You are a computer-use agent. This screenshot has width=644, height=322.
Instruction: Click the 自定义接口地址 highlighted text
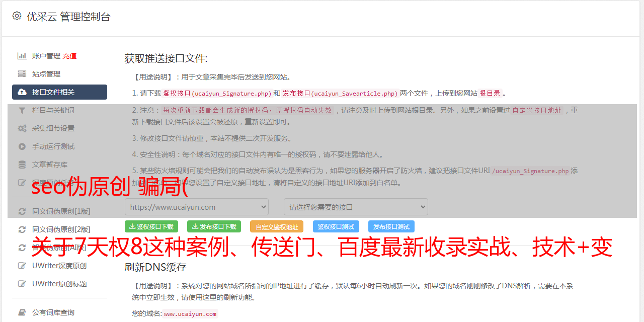[537, 110]
